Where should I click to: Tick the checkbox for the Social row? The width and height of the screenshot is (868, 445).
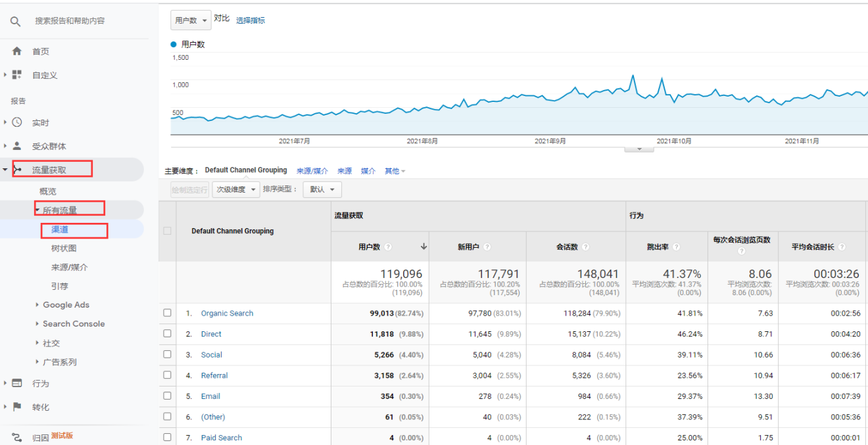tap(167, 354)
